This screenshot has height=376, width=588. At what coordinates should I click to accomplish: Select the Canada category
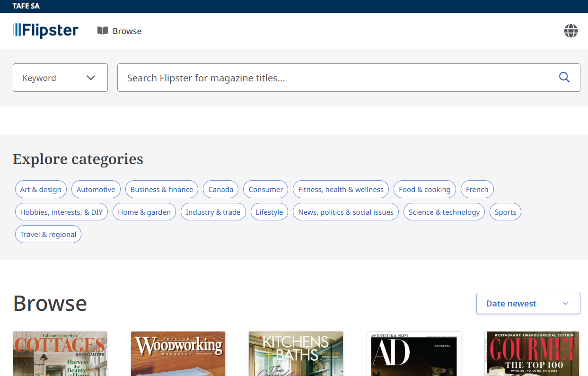click(221, 189)
